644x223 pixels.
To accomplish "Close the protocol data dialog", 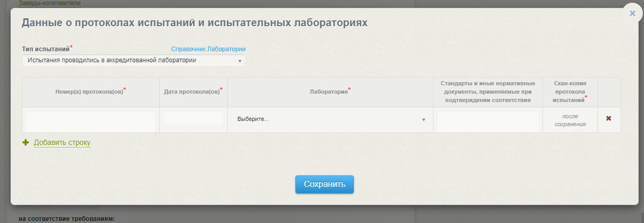I will (632, 14).
